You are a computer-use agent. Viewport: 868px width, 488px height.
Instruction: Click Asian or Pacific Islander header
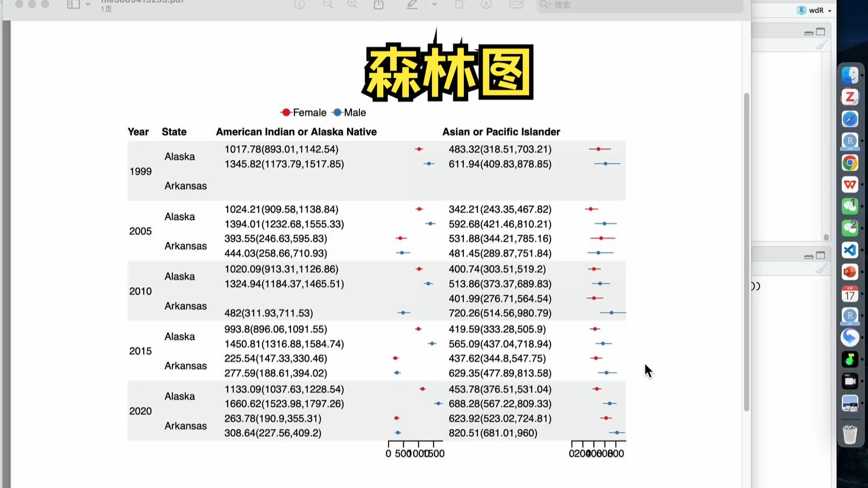point(501,132)
